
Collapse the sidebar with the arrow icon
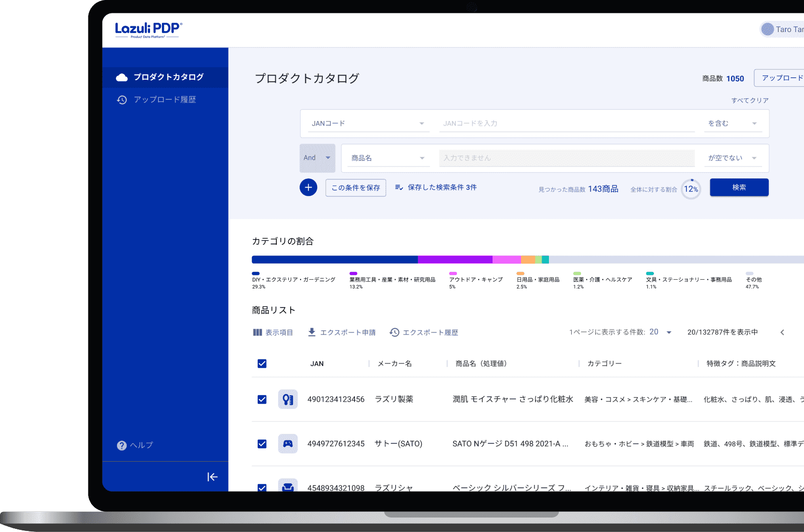pyautogui.click(x=212, y=477)
